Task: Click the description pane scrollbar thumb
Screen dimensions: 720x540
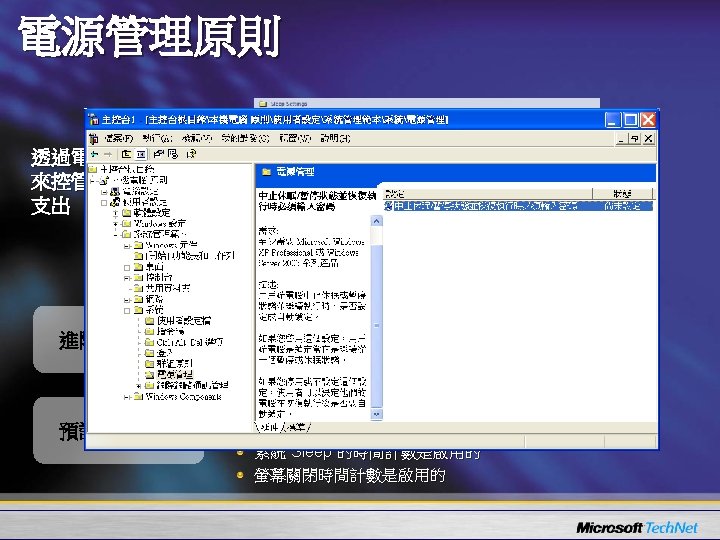Action: 376,326
